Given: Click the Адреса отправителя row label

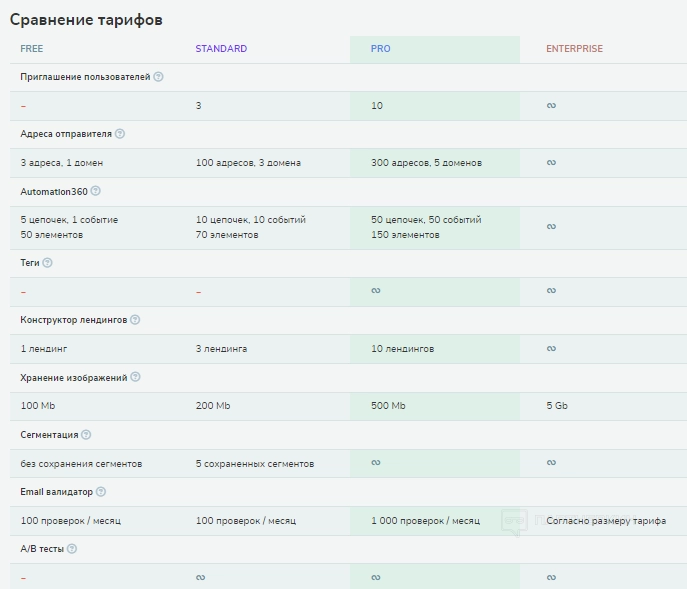Looking at the screenshot, I should (x=66, y=134).
